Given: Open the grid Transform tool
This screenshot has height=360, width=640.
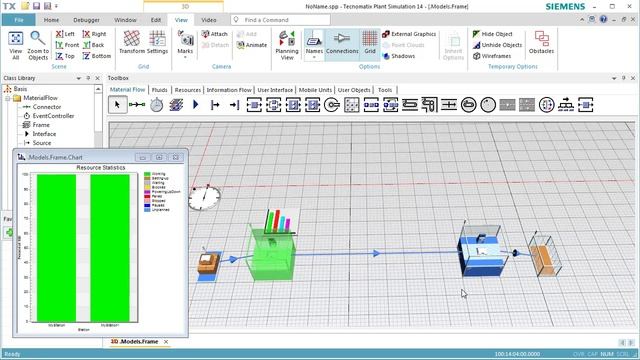Looking at the screenshot, I should [x=132, y=42].
